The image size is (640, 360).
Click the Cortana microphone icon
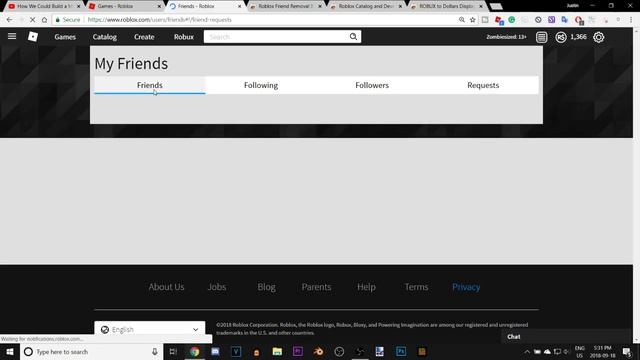pyautogui.click(x=155, y=351)
